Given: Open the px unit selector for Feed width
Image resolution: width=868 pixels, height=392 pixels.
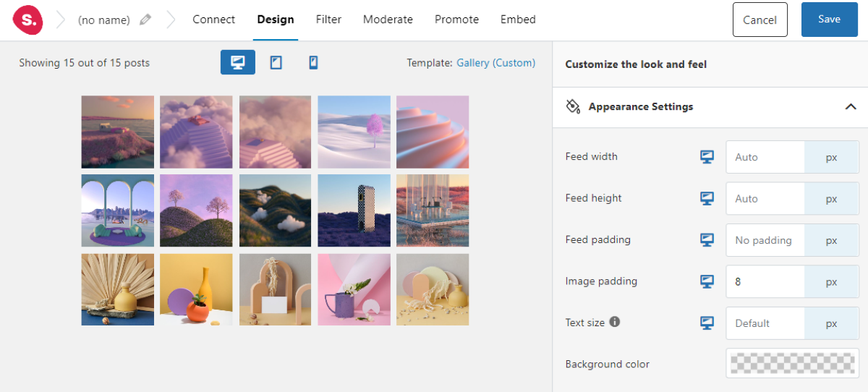Looking at the screenshot, I should pos(832,157).
